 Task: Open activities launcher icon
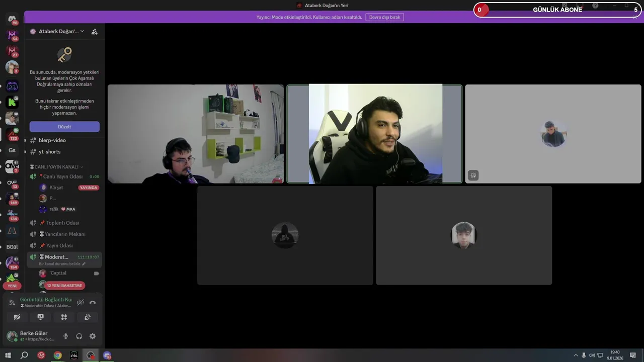[64, 317]
